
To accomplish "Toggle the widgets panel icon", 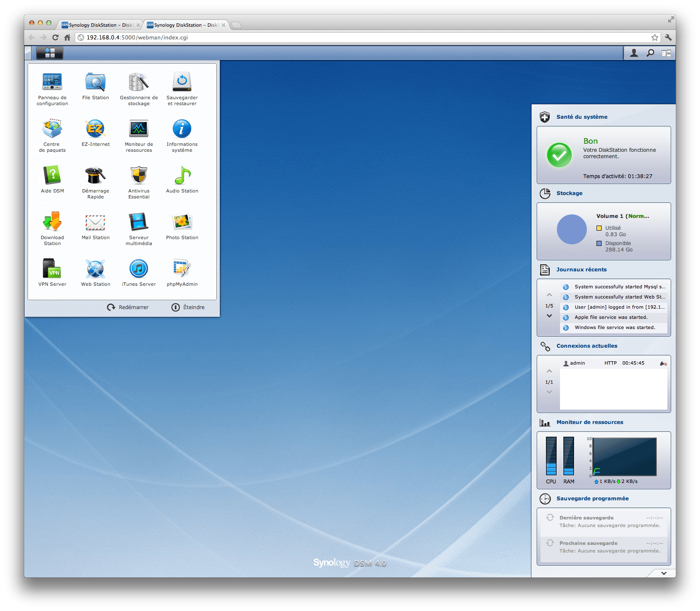I will pyautogui.click(x=666, y=53).
